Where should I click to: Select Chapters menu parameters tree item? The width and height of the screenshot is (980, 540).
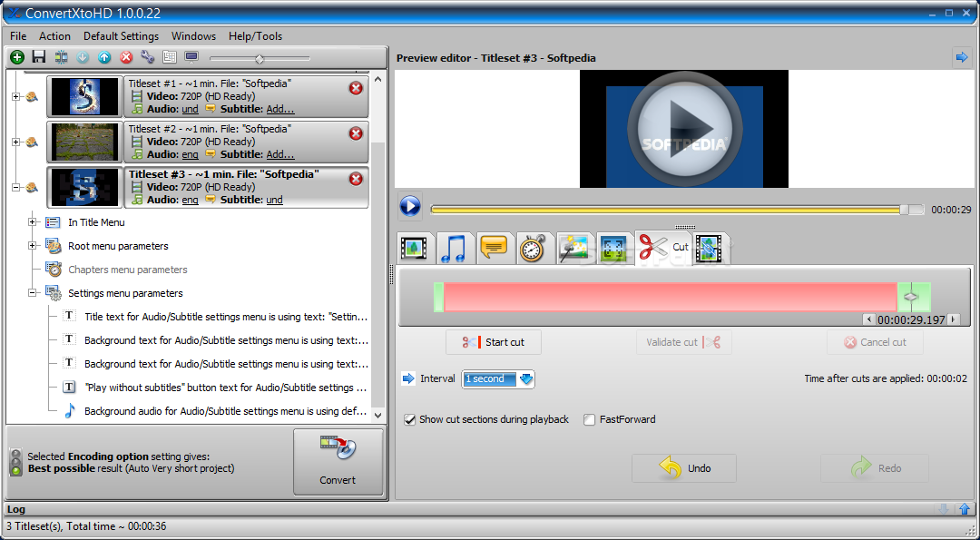click(x=128, y=270)
